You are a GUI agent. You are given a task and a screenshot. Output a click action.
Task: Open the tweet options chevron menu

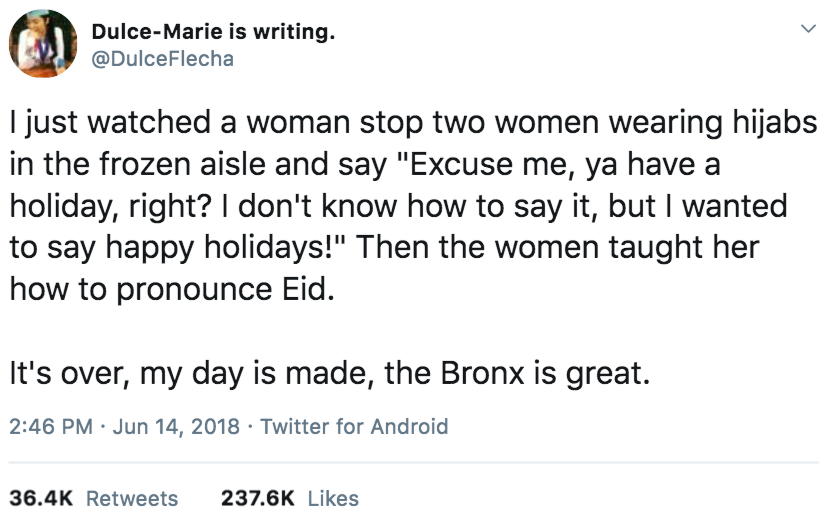(808, 29)
